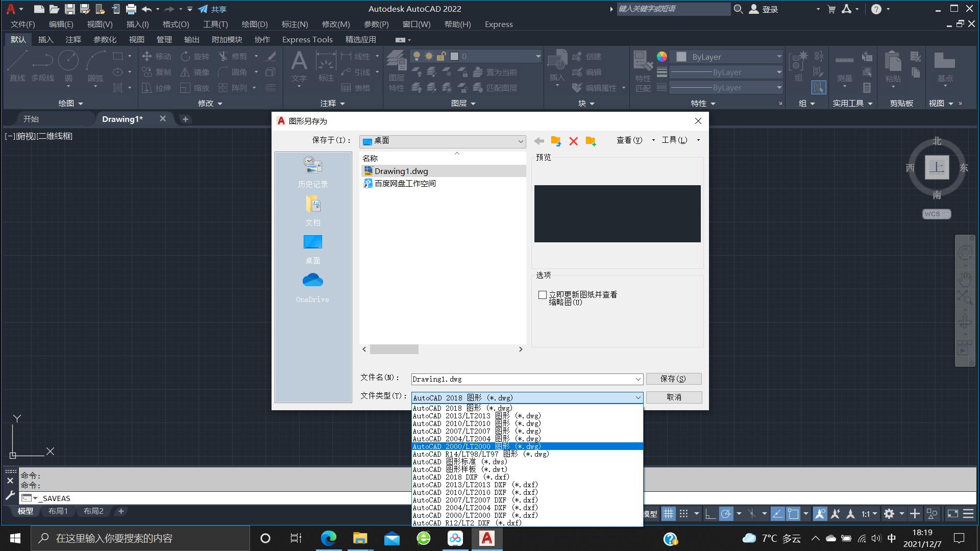Toggle the 立即更新图纸并查看缩略图 checkbox
Viewport: 980px width, 551px height.
pos(543,295)
